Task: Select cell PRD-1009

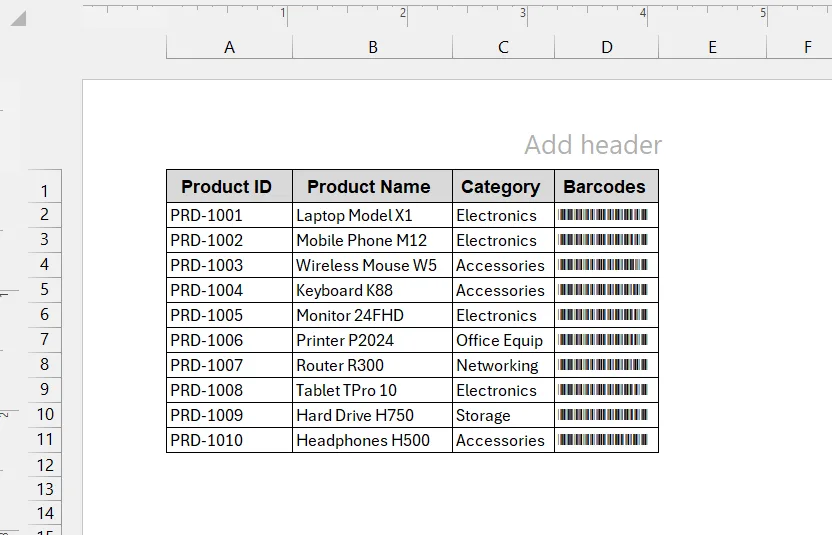Action: [x=229, y=415]
